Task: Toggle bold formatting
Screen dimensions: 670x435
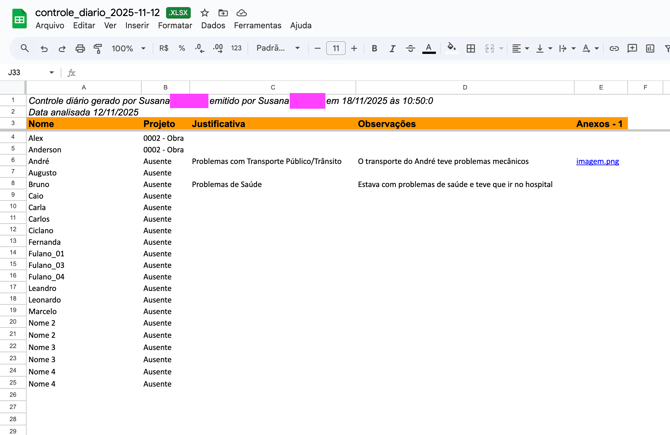Action: [374, 48]
